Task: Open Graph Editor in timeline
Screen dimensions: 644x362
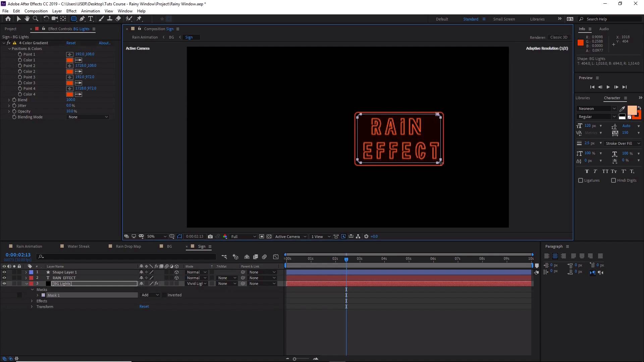Action: (276, 257)
